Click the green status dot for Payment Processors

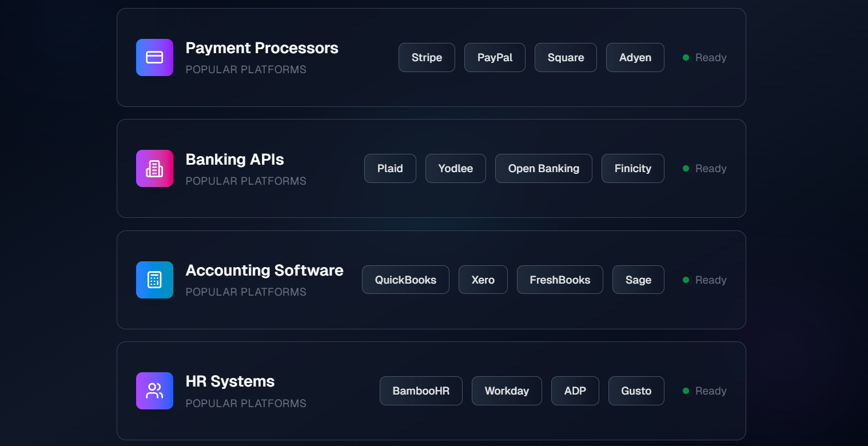tap(686, 57)
